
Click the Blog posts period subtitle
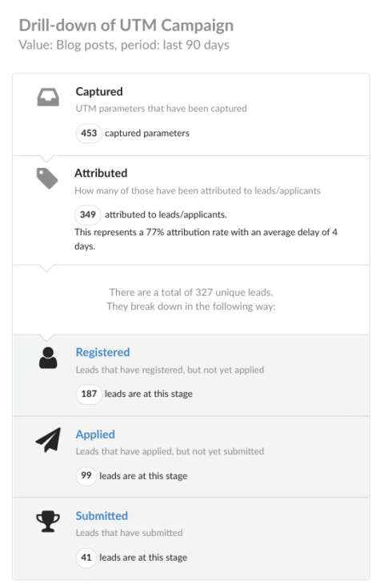[124, 45]
